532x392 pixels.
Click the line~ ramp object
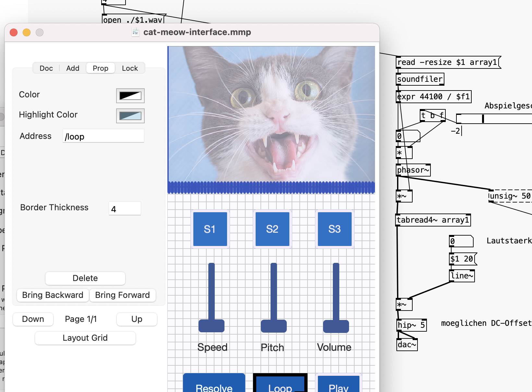pyautogui.click(x=461, y=276)
